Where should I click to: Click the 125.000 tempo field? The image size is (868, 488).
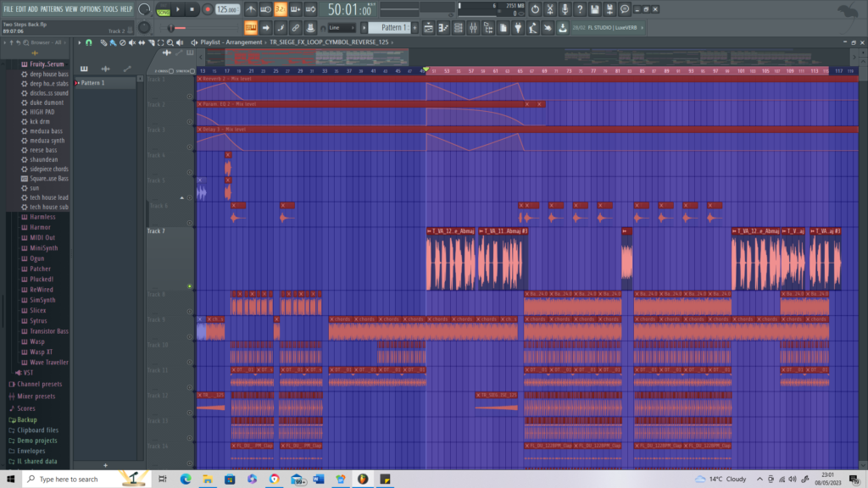(227, 9)
